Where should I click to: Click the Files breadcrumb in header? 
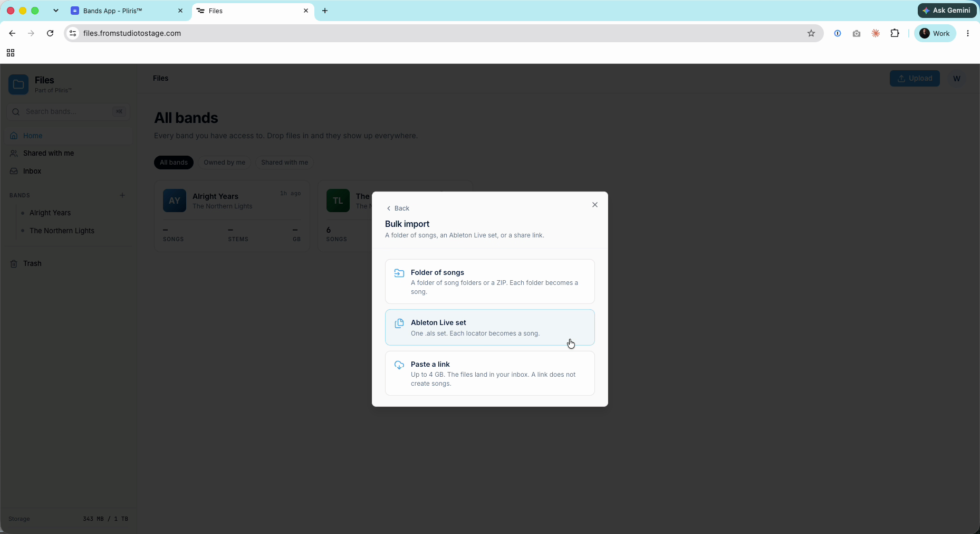(161, 78)
